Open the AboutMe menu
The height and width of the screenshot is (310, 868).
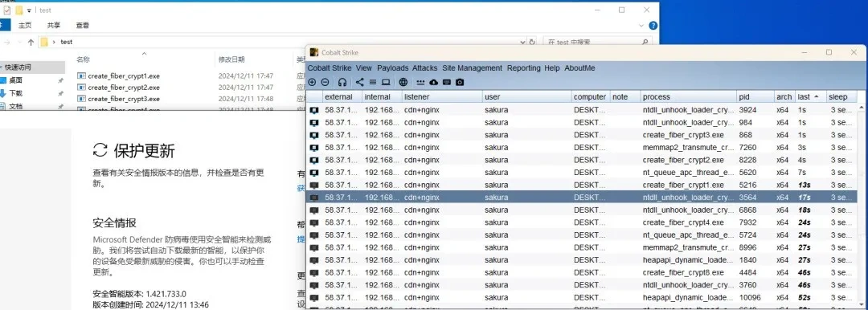click(579, 68)
